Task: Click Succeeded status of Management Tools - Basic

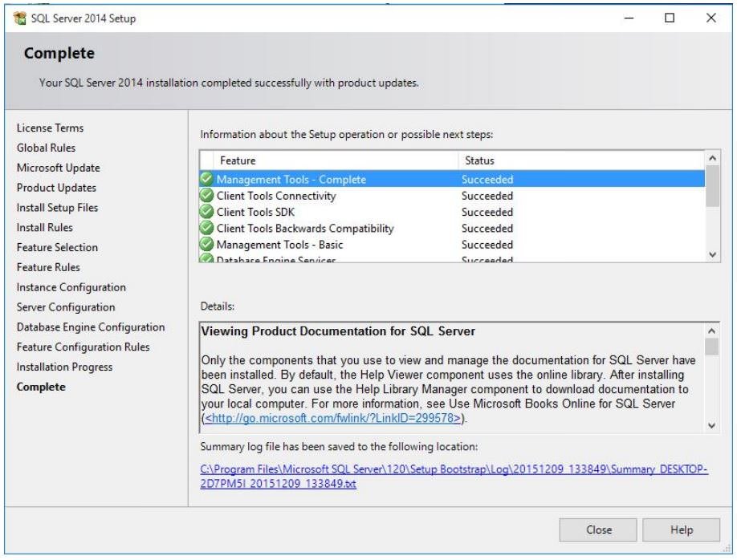Action: coord(487,245)
